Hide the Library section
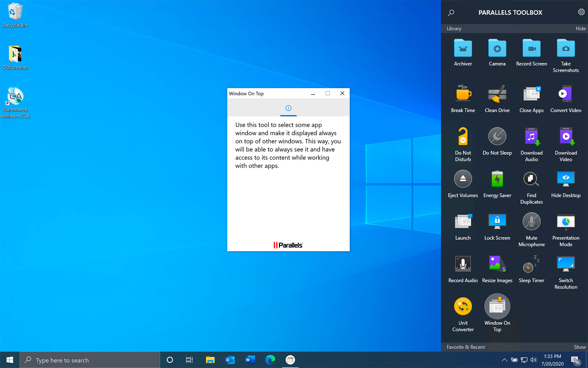588x368 pixels. [x=580, y=28]
